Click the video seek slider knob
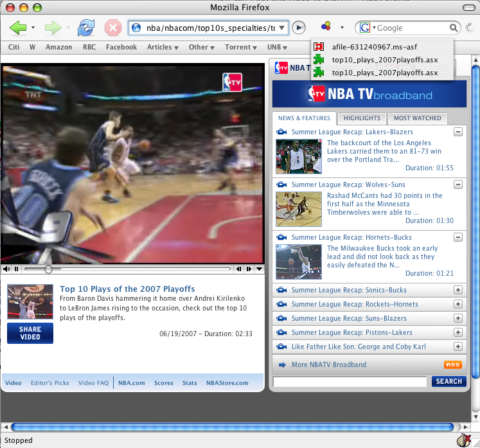 click(x=48, y=269)
